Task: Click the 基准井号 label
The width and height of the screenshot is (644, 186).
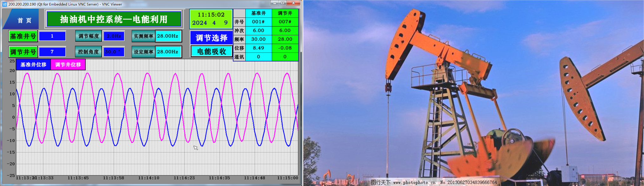Action: tap(23, 36)
